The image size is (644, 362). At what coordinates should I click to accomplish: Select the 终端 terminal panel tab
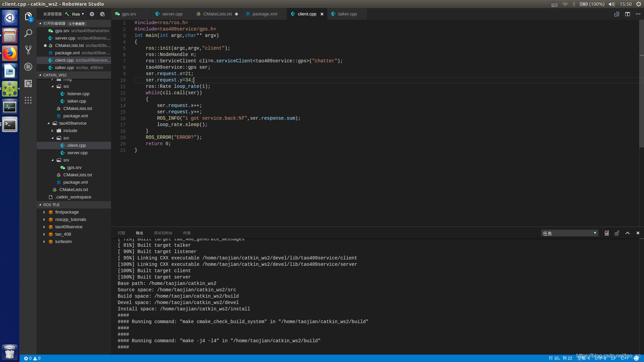186,233
